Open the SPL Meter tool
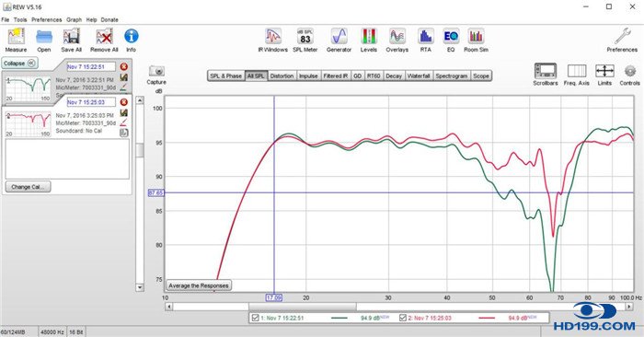Image resolution: width=644 pixels, height=337 pixels. pos(305,40)
